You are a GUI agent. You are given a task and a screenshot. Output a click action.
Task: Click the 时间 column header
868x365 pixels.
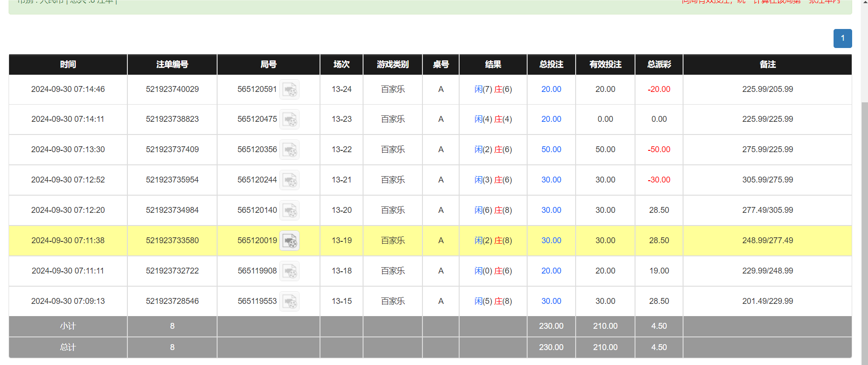click(68, 64)
